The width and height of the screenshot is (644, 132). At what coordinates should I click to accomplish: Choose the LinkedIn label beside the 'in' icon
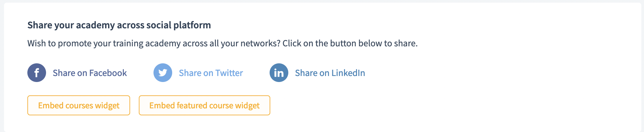(x=330, y=73)
